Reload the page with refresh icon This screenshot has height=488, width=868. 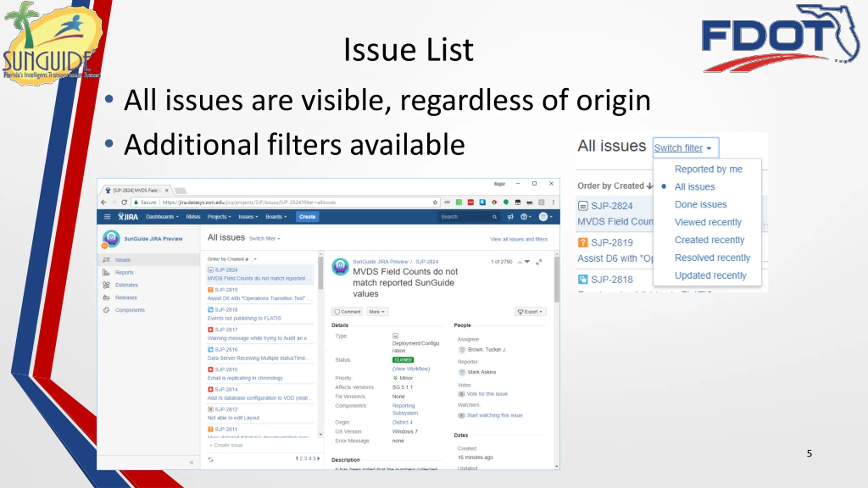(124, 202)
